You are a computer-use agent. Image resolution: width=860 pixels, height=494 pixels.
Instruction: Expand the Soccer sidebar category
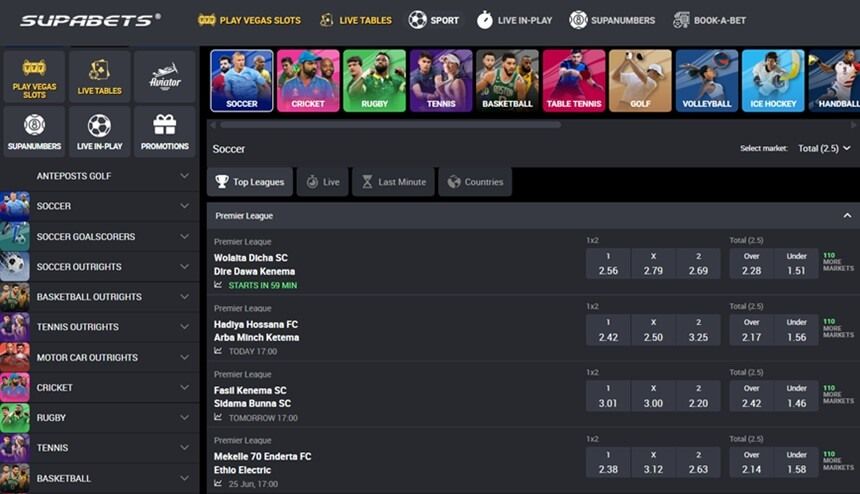pyautogui.click(x=99, y=206)
